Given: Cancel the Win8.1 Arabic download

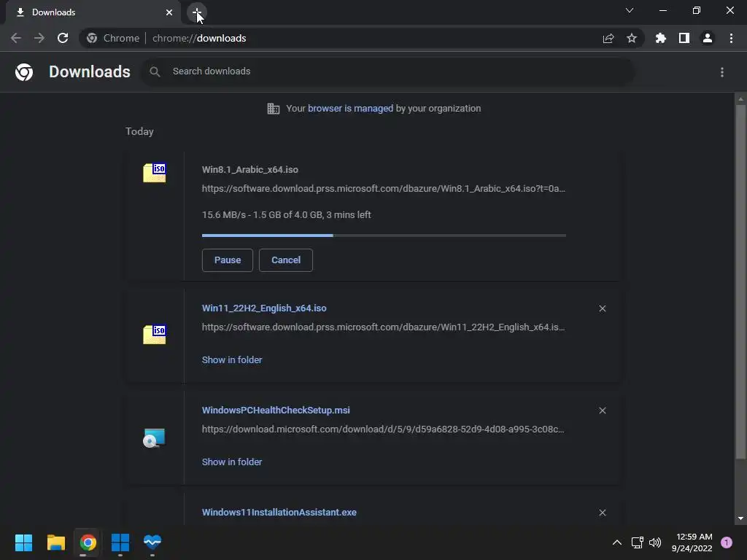Looking at the screenshot, I should [286, 260].
